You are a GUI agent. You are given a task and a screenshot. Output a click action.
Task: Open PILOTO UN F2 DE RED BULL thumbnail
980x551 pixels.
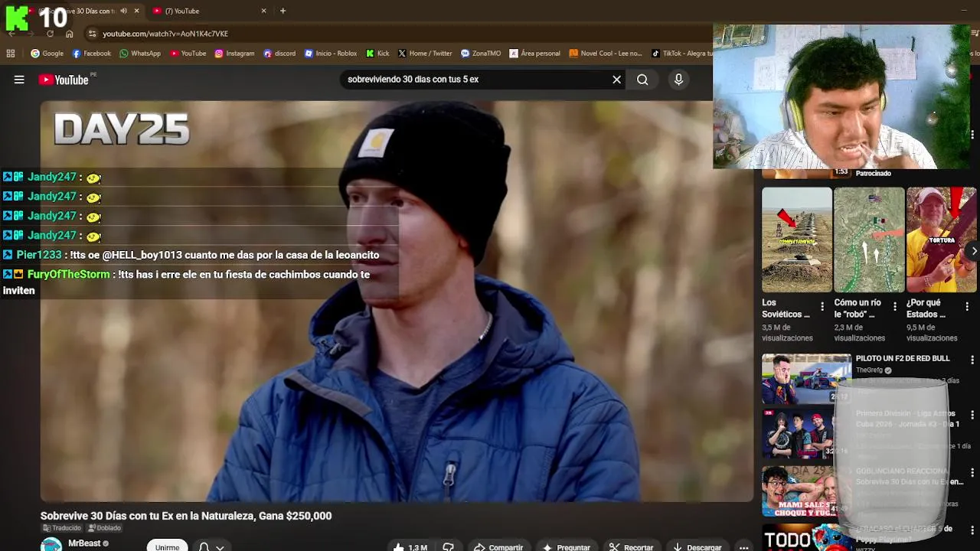[x=806, y=378]
